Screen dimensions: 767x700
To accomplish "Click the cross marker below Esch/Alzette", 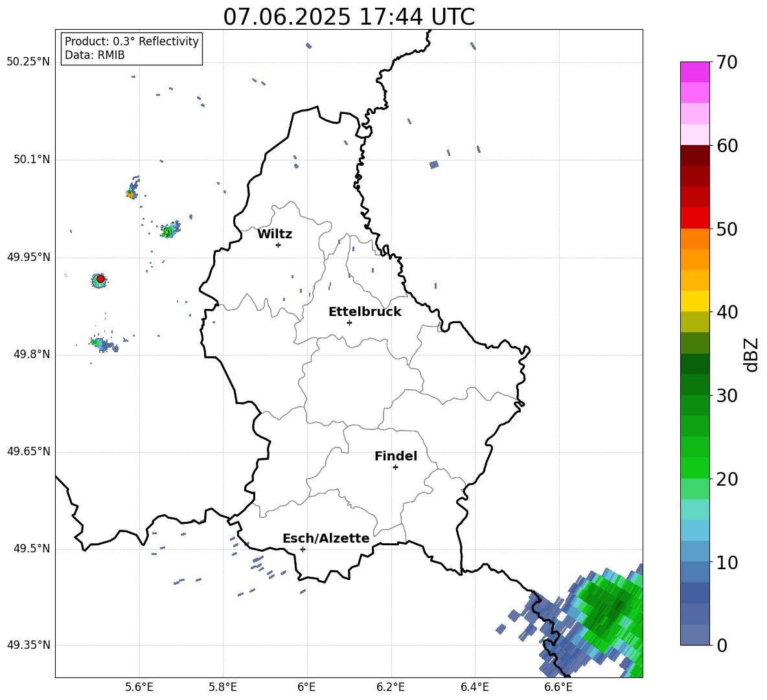I will pos(303,549).
